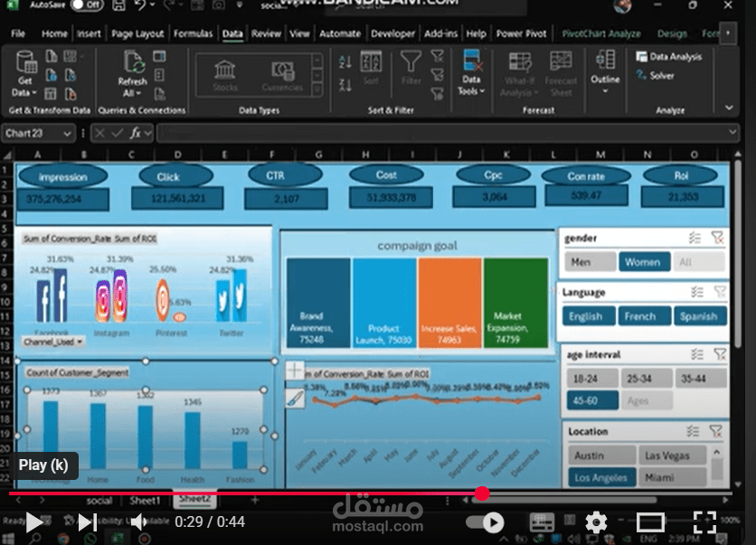756x545 pixels.
Task: Open the Name Box dropdown
Action: click(x=67, y=134)
